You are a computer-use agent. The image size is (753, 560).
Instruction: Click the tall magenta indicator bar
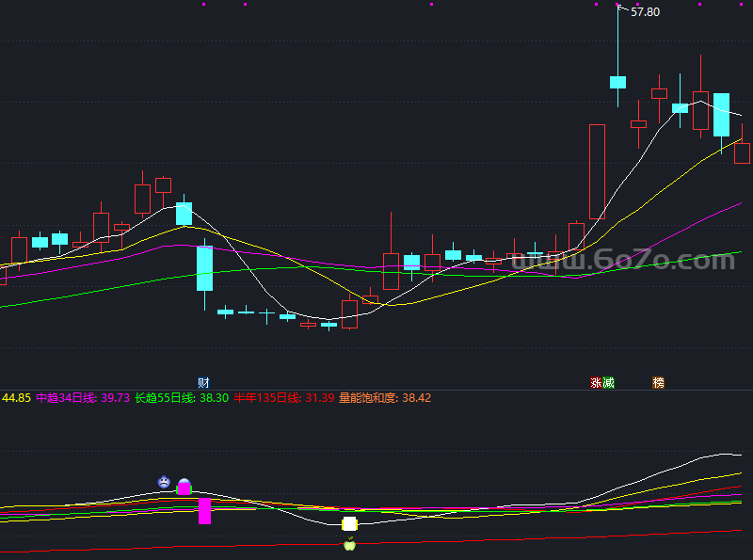(204, 511)
